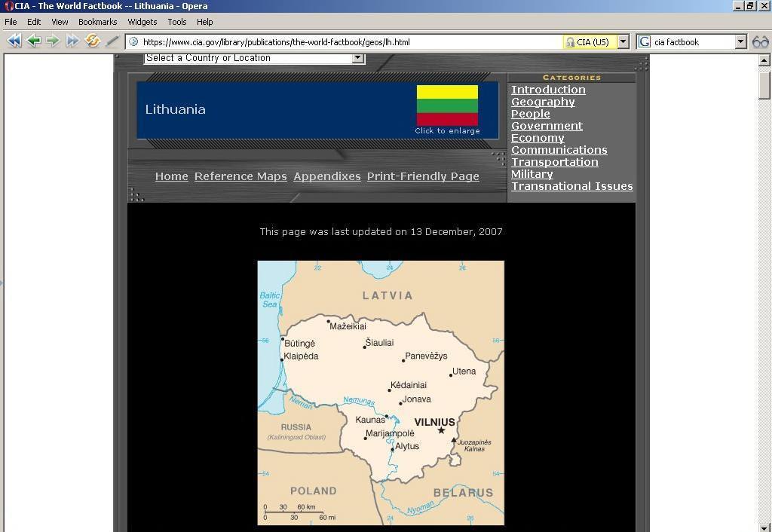Click the CIA (US) security padlock badge
This screenshot has height=532, width=772.
click(x=589, y=42)
